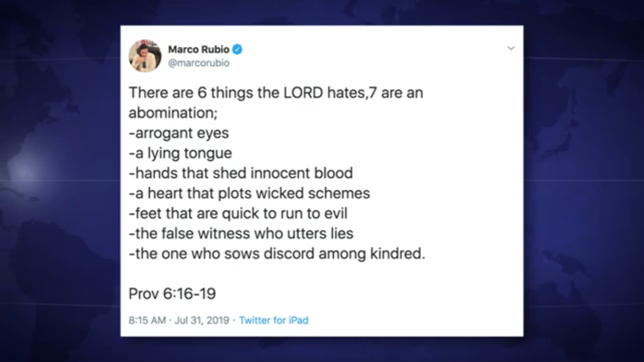This screenshot has width=644, height=362.
Task: Click the first line mentioning the LORD
Action: [276, 93]
